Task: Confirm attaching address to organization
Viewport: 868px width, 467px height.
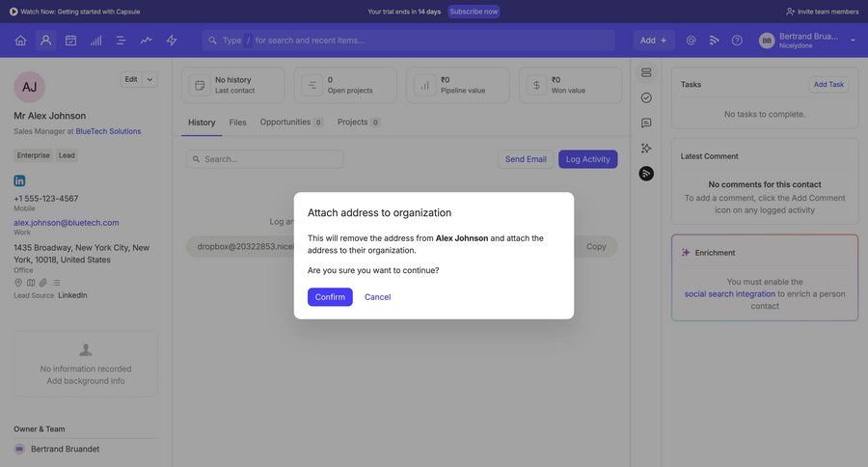Action: click(x=330, y=297)
